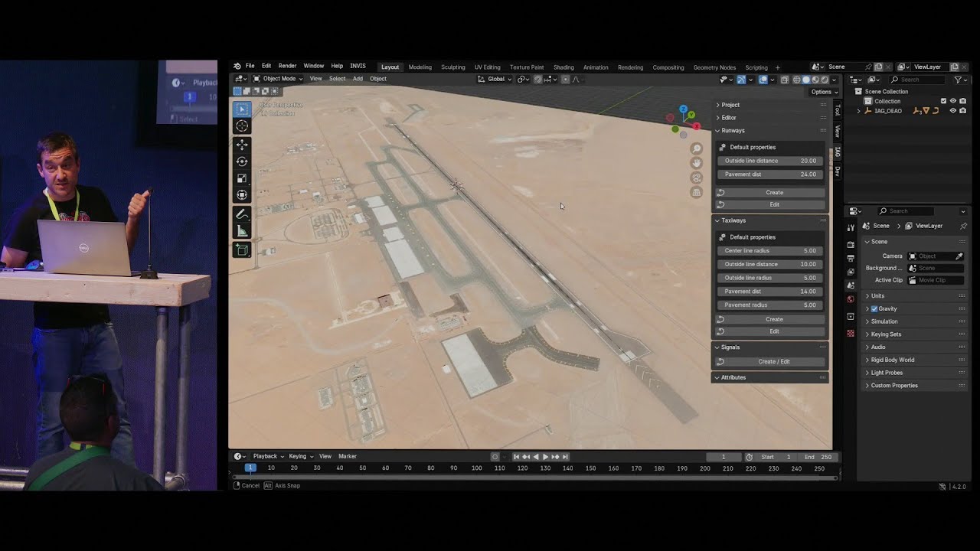Screen dimensions: 980x551
Task: Select the Measure tool
Action: coord(242,231)
